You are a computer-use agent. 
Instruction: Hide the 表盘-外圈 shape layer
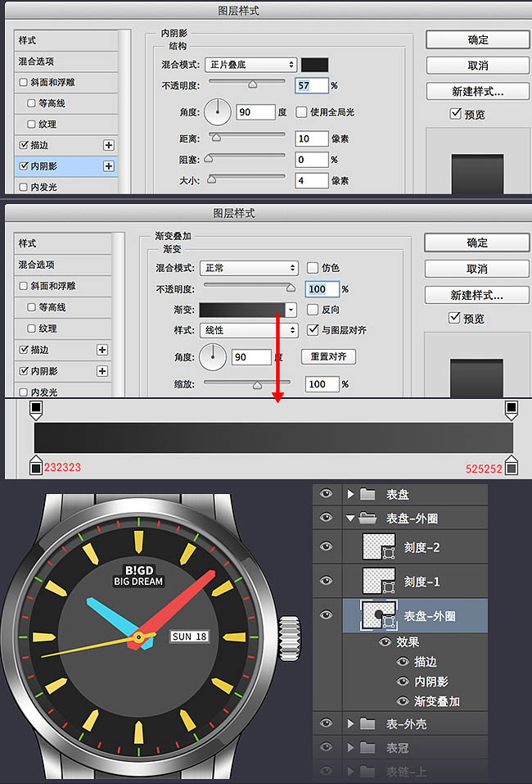327,614
